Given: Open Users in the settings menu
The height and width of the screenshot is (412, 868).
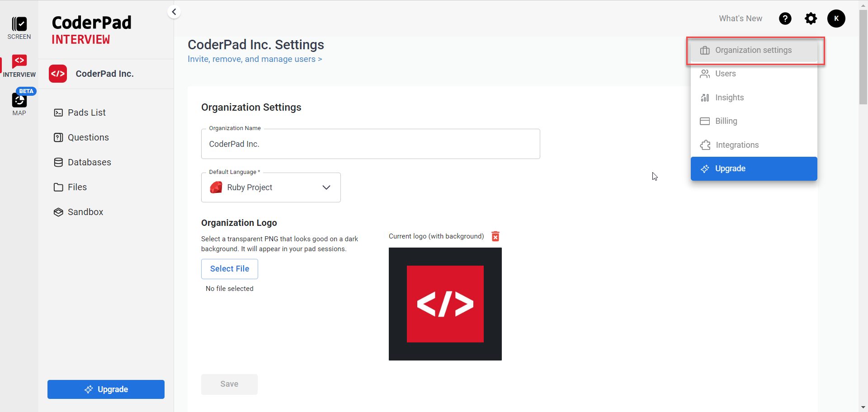Looking at the screenshot, I should 725,74.
